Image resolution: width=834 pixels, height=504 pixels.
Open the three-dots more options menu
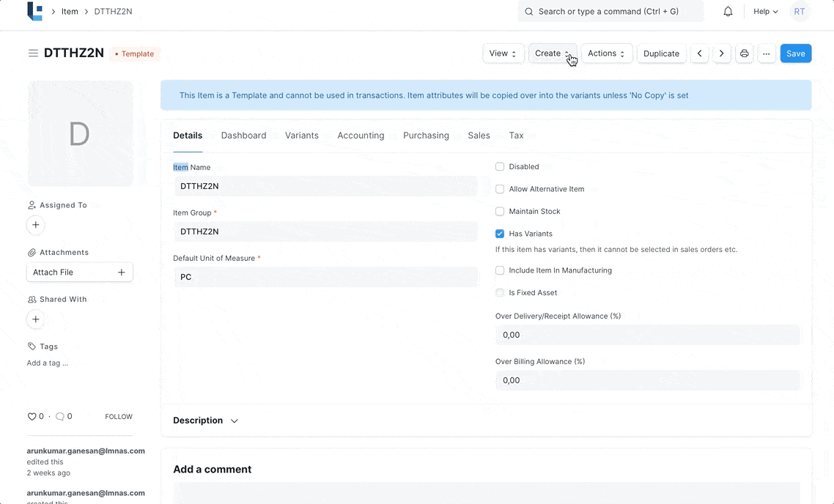pyautogui.click(x=767, y=53)
